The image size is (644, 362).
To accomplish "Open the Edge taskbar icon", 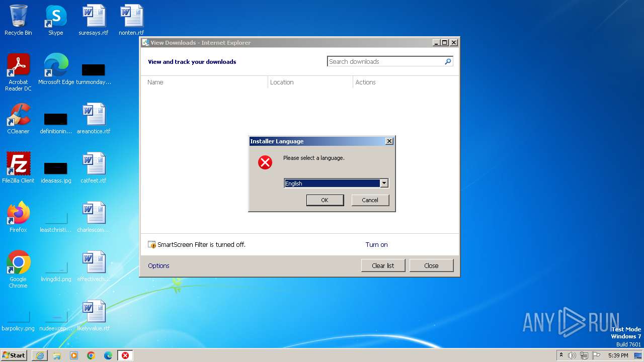I will pyautogui.click(x=108, y=355).
